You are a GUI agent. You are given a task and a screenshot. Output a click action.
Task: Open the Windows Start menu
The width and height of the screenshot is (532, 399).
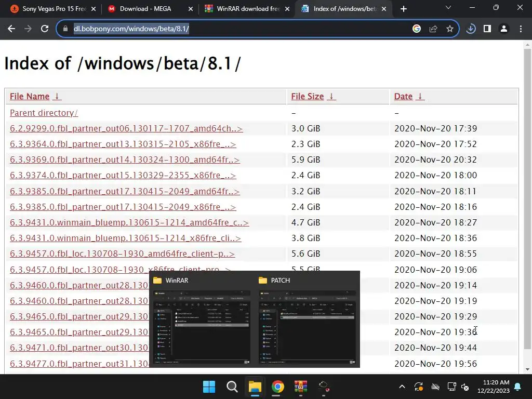[x=209, y=387]
